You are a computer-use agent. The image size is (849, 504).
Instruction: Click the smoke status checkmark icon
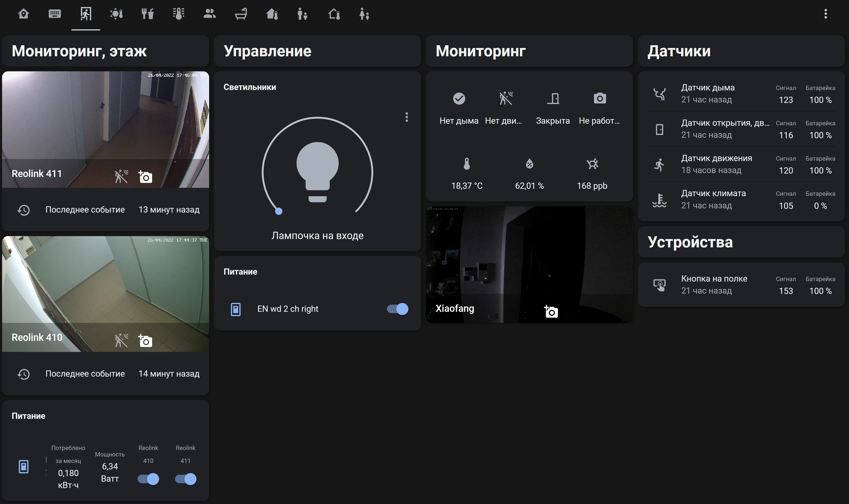click(459, 99)
